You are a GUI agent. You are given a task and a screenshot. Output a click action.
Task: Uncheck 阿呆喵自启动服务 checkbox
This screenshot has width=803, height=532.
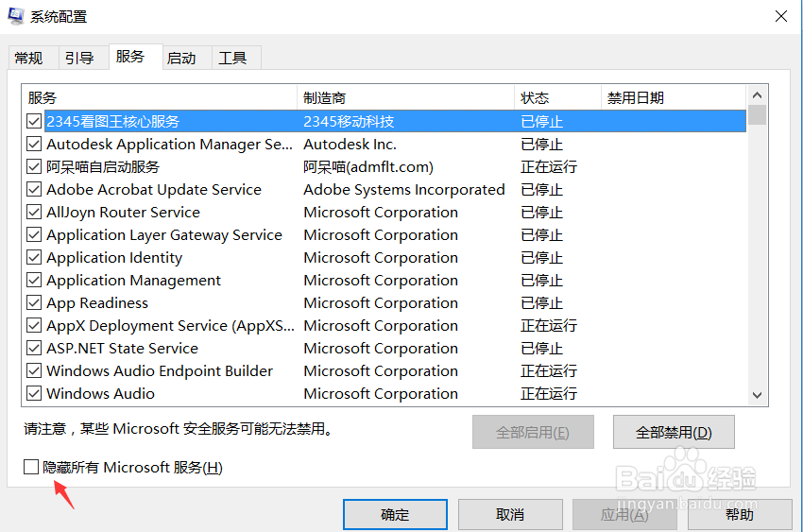coord(34,166)
